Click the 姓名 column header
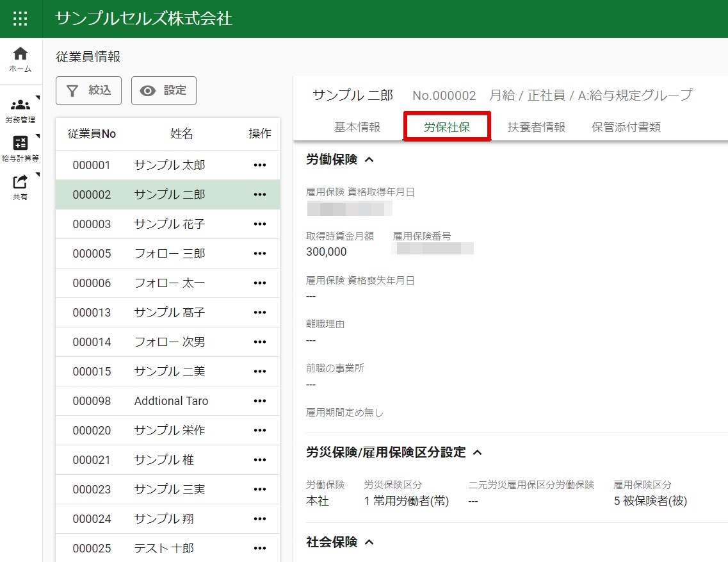 click(x=181, y=134)
